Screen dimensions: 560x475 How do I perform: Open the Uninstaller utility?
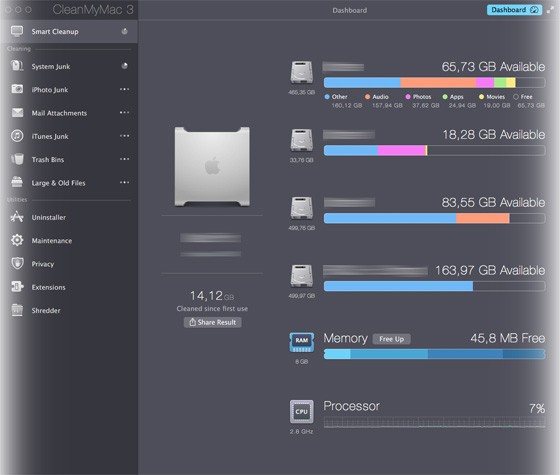coord(69,217)
